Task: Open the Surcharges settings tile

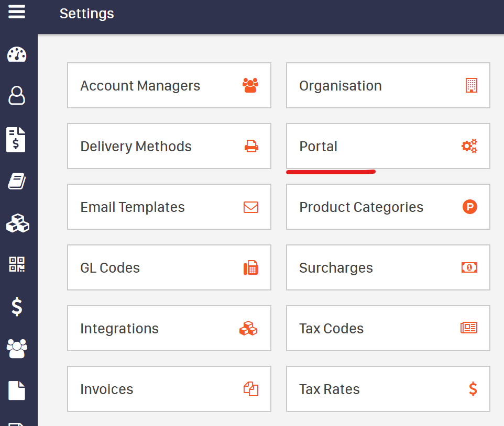Action: coord(388,267)
